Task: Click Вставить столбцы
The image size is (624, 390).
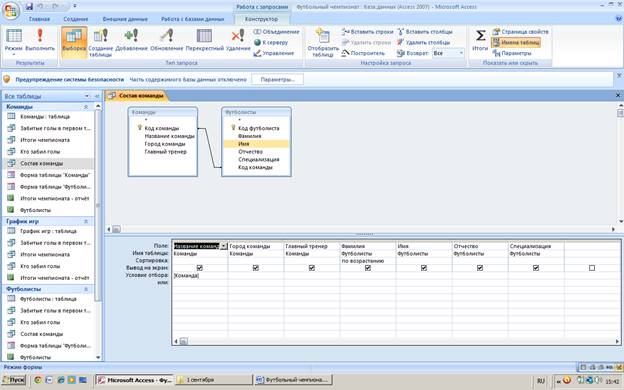Action: pyautogui.click(x=425, y=31)
